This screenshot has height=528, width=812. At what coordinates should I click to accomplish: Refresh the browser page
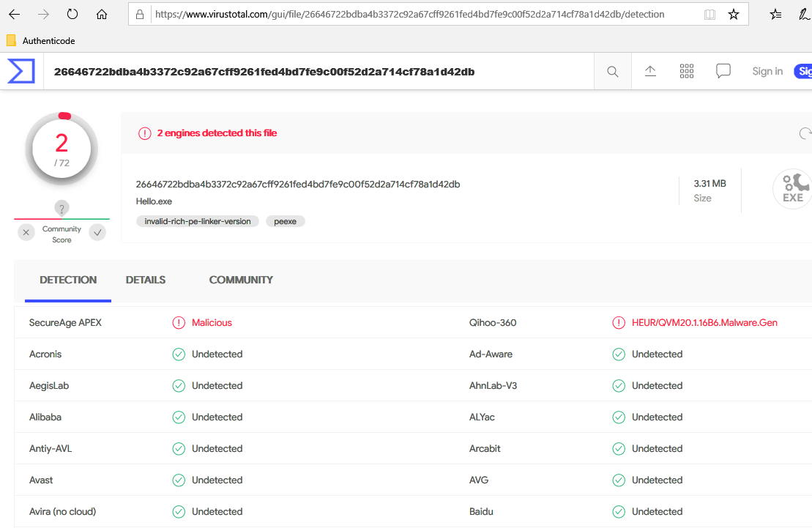click(x=72, y=15)
